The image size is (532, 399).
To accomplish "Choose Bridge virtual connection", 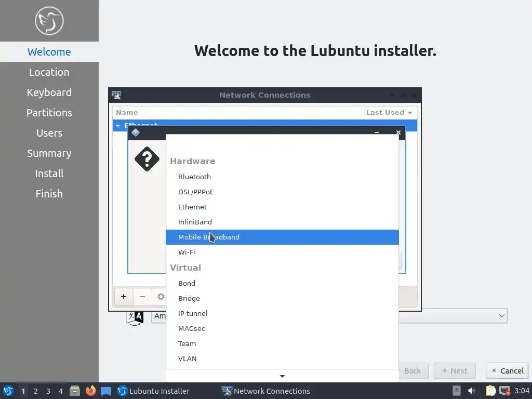I will coord(282,298).
